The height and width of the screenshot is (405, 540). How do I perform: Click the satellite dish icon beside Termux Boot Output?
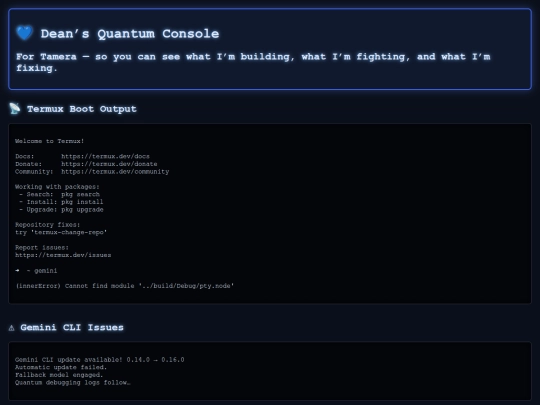(x=15, y=108)
